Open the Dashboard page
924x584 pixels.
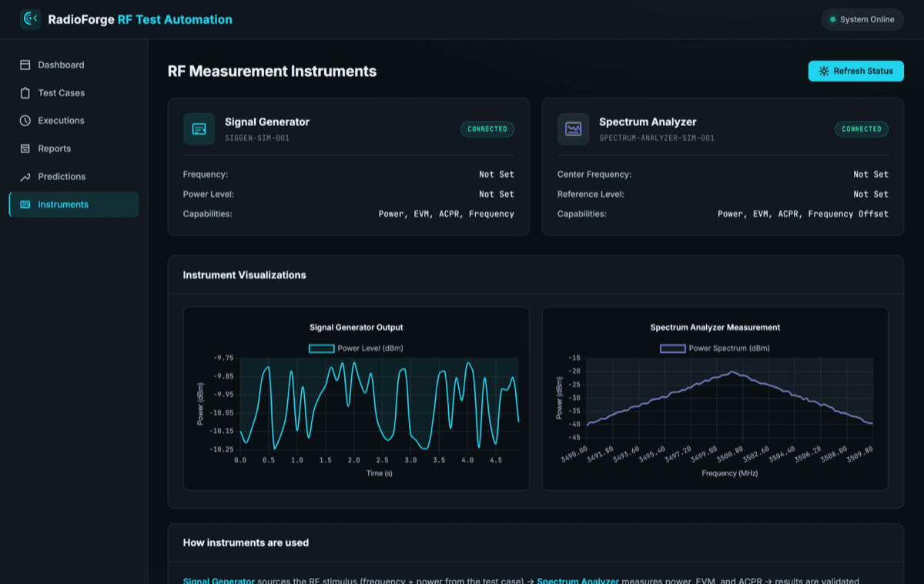[x=74, y=65]
